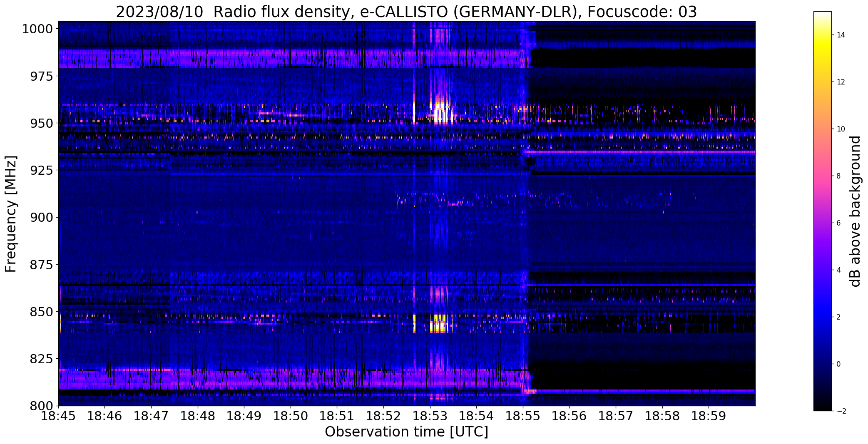Click the 18:50 time tick label
Viewport: 868px width, 444px height.
pos(291,416)
